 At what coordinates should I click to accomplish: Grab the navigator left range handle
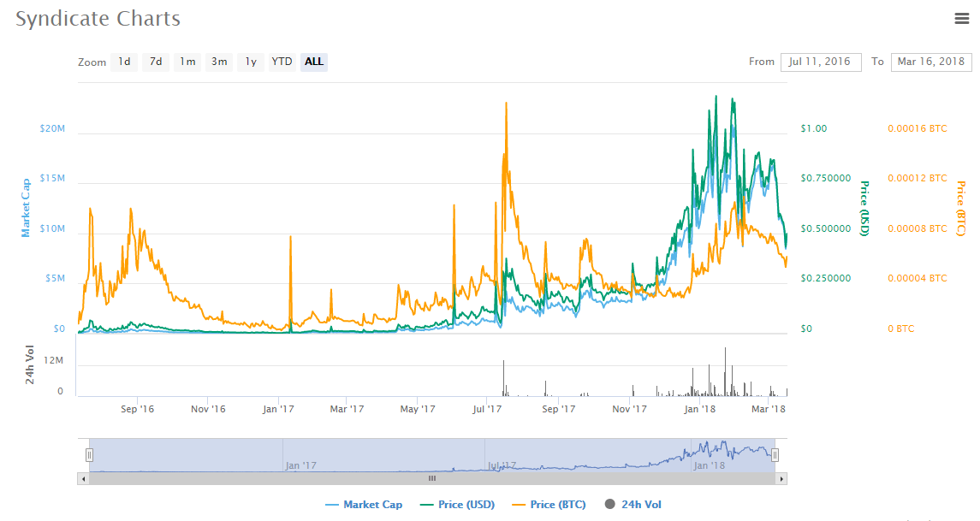(89, 455)
